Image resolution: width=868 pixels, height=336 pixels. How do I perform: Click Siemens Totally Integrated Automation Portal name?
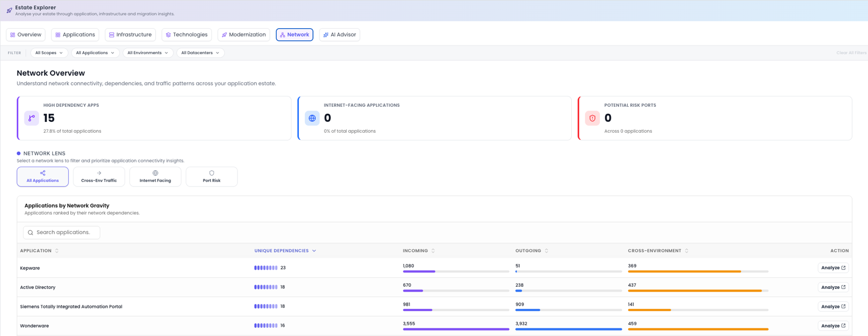[x=71, y=307]
